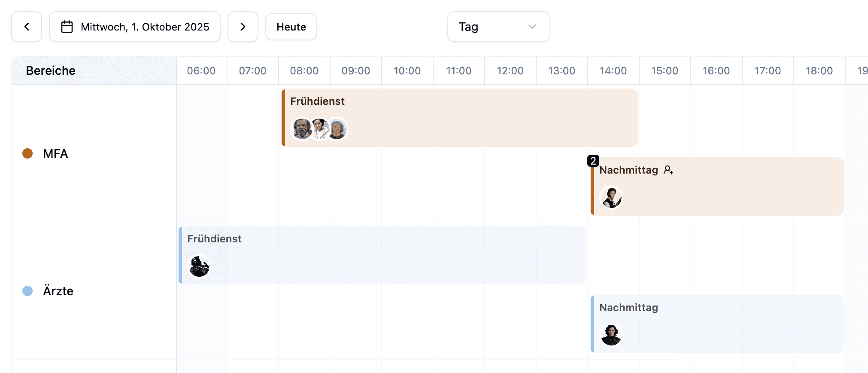Click second avatar in MFA Frühdienst shift
Image resolution: width=868 pixels, height=373 pixels.
[320, 129]
